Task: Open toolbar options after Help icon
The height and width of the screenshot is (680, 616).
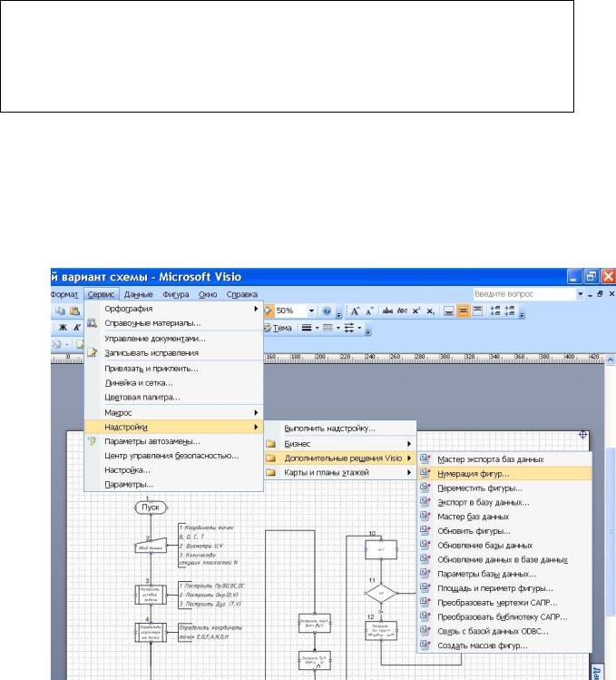Action: click(339, 313)
